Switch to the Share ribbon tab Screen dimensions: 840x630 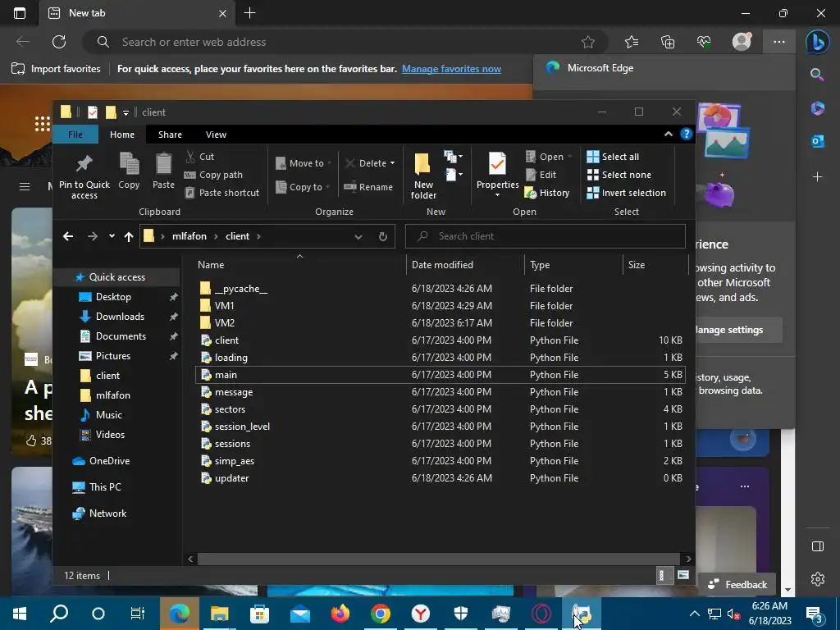pyautogui.click(x=170, y=135)
